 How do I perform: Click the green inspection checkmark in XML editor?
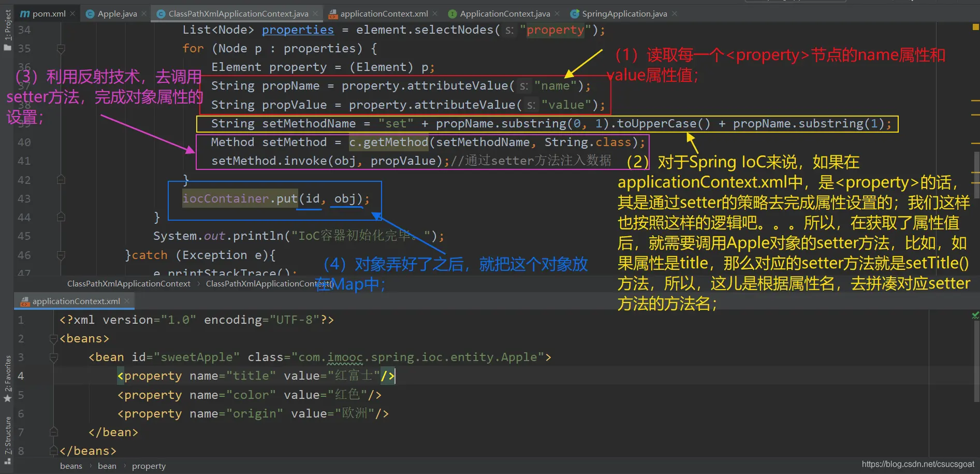click(975, 314)
